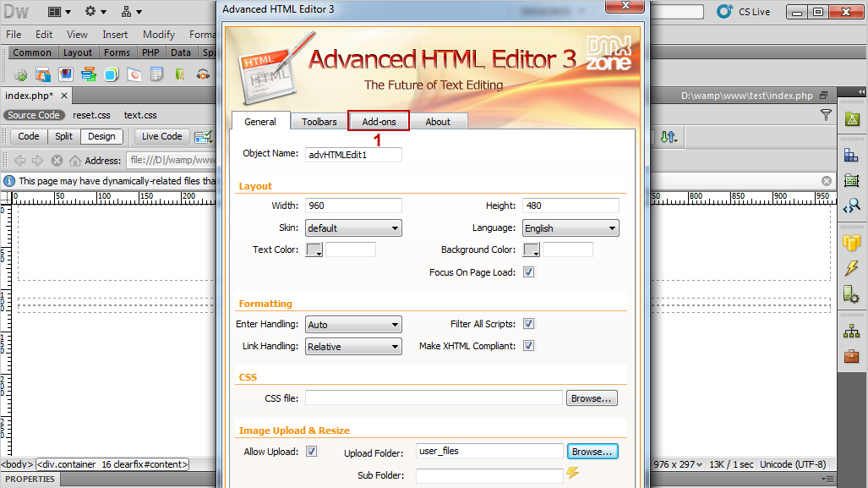Click the Stop icon in address toolbar
The image size is (868, 488).
pyautogui.click(x=57, y=161)
